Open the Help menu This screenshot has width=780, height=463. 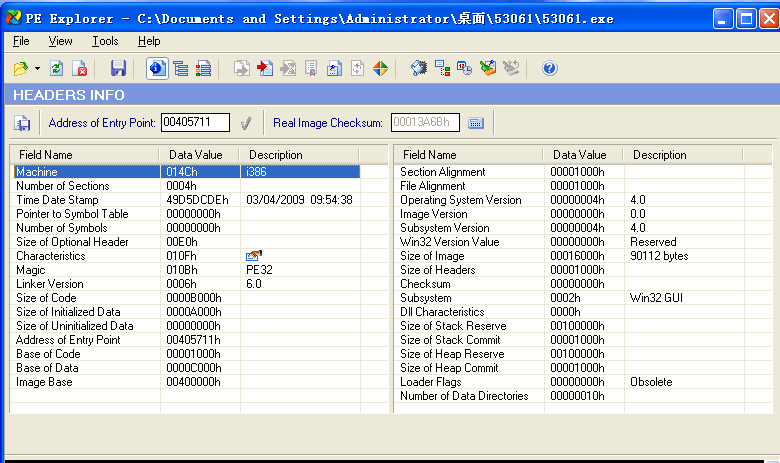click(149, 41)
